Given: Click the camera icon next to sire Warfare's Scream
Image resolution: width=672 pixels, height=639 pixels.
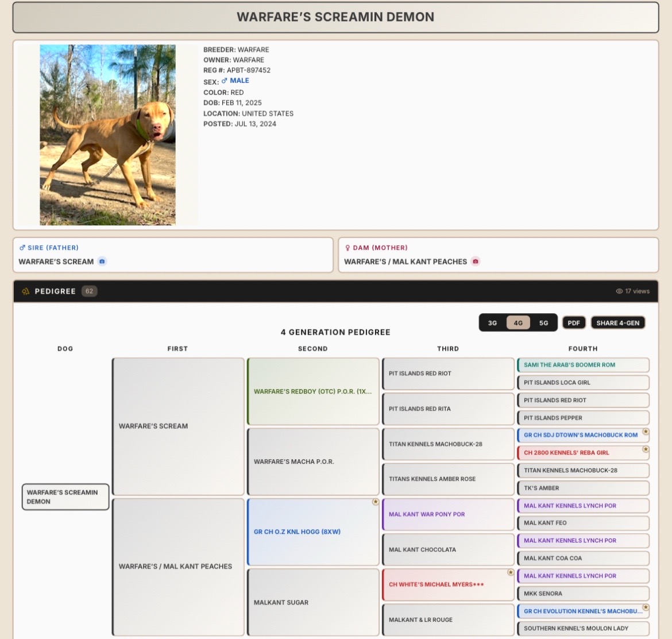Looking at the screenshot, I should pos(102,261).
